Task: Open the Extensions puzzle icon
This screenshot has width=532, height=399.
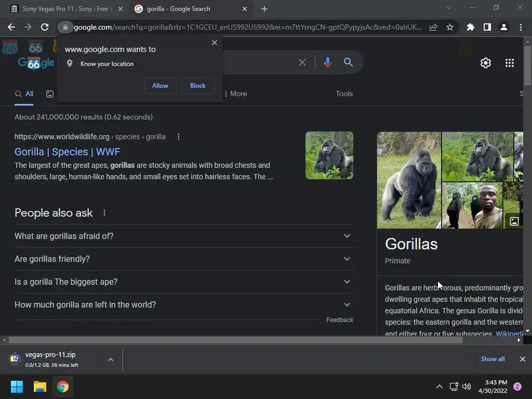Action: (x=471, y=27)
